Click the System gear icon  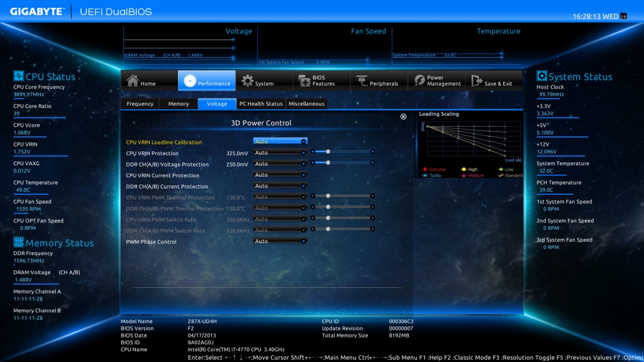[x=248, y=81]
